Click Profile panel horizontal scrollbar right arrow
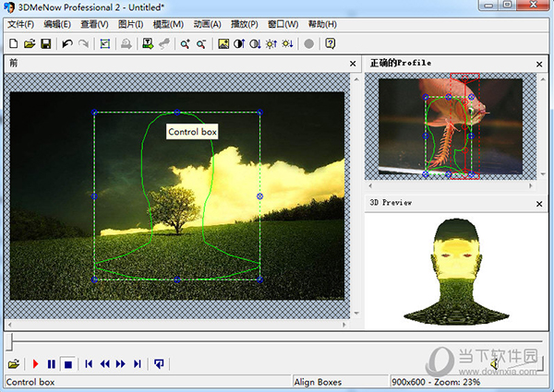Viewport: 554px width, 392px height. tap(531, 185)
